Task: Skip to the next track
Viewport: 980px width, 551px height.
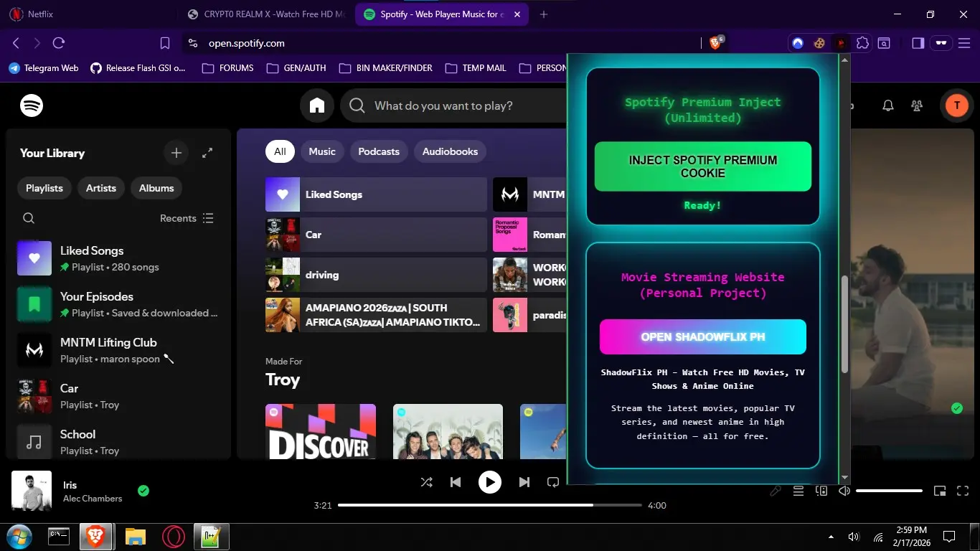Action: 524,482
